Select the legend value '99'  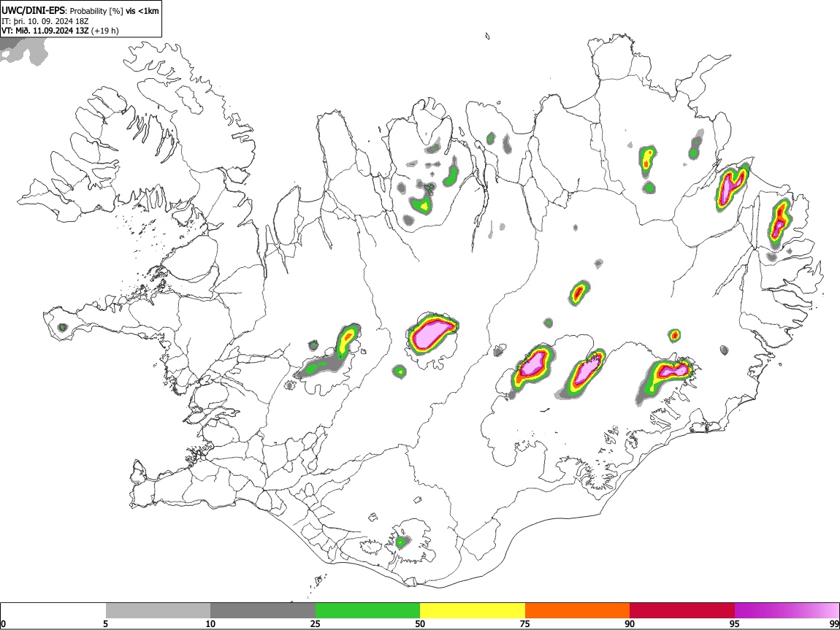(x=834, y=623)
